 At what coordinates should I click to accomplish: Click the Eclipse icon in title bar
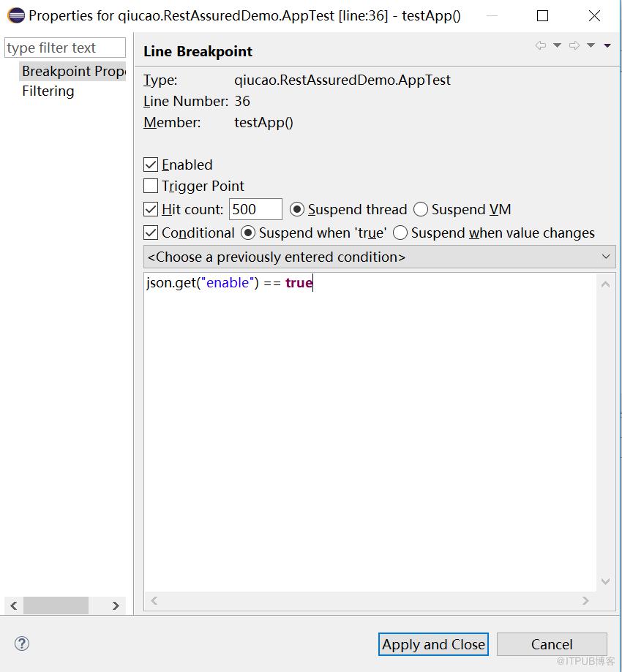pyautogui.click(x=16, y=16)
